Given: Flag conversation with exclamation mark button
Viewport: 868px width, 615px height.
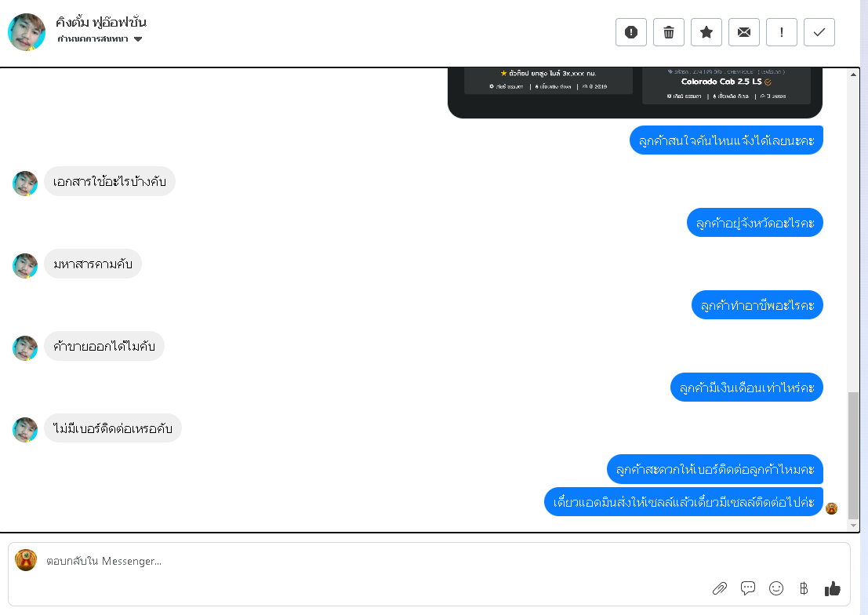Looking at the screenshot, I should point(782,32).
